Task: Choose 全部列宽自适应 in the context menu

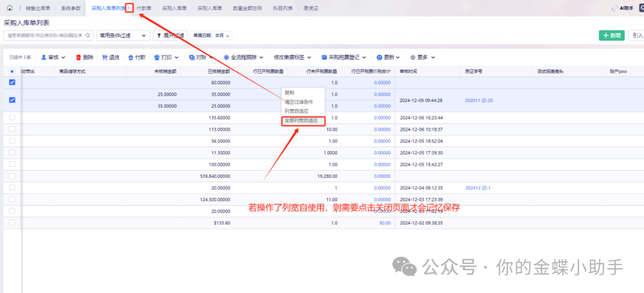Action: point(303,121)
